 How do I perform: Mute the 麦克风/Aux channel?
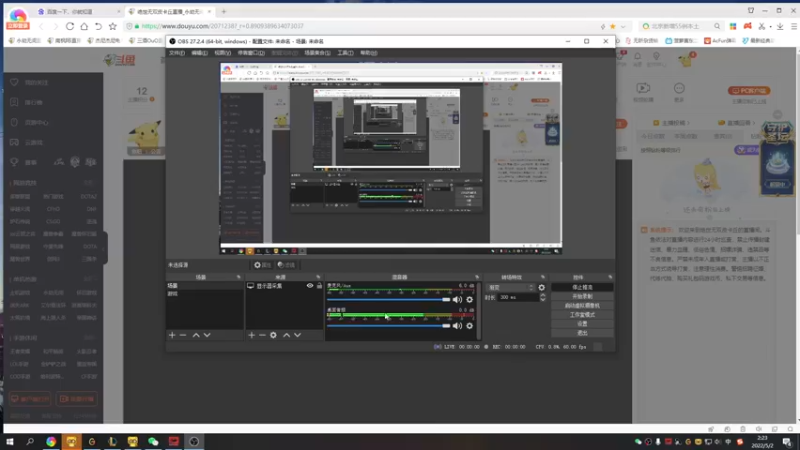tap(457, 299)
